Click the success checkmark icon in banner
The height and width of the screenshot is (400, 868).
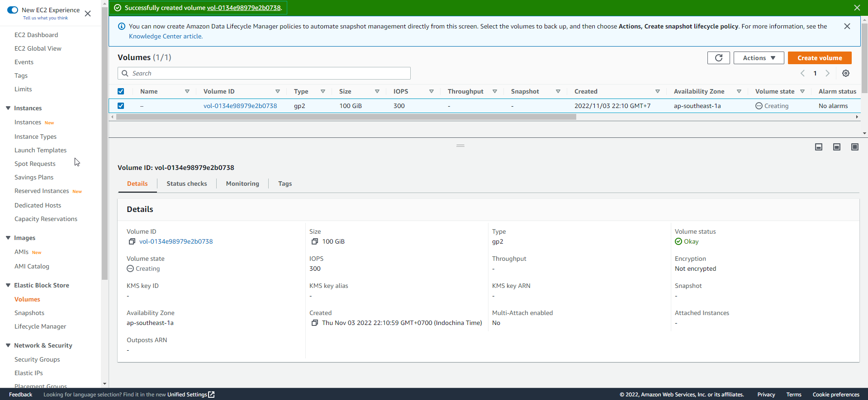point(118,8)
